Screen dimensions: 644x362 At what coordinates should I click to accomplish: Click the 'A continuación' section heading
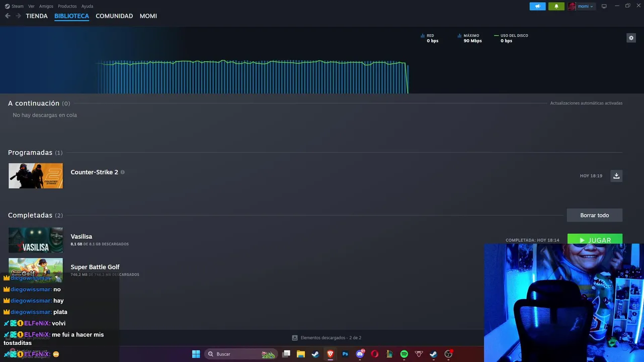point(34,103)
